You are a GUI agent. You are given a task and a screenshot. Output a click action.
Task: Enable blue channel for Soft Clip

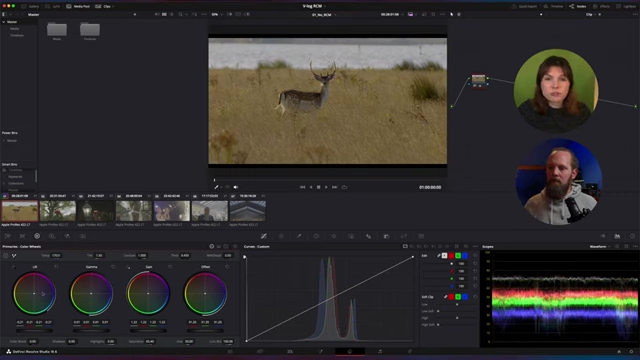pyautogui.click(x=465, y=297)
